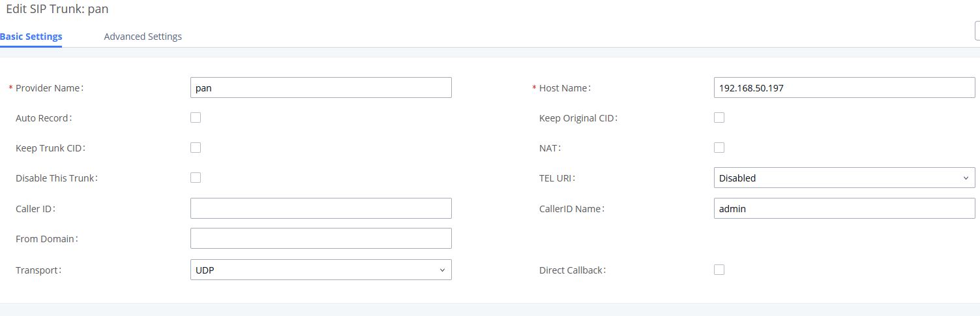Expand the Transport UDP dropdown
980x316 pixels.
[x=320, y=270]
